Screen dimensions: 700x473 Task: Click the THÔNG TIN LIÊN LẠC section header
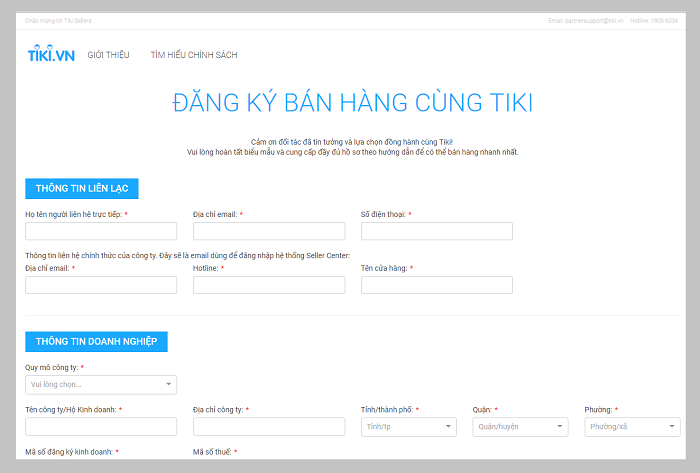[x=82, y=189]
